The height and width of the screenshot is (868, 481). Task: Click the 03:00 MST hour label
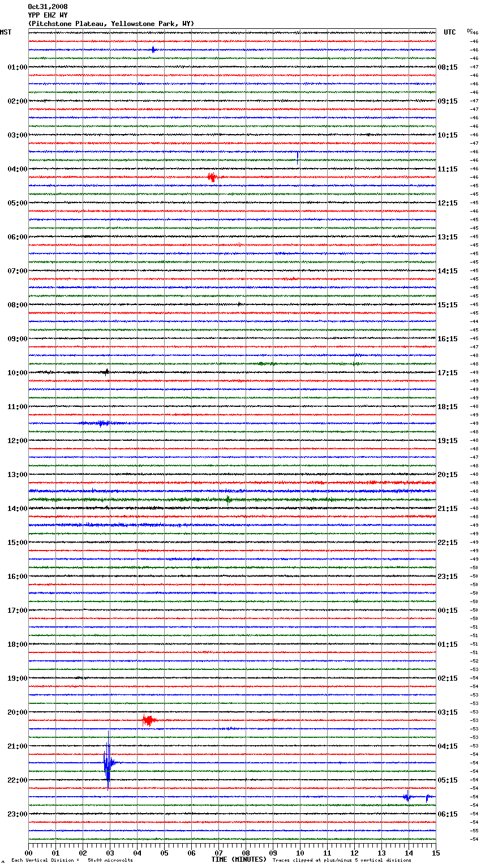click(18, 135)
